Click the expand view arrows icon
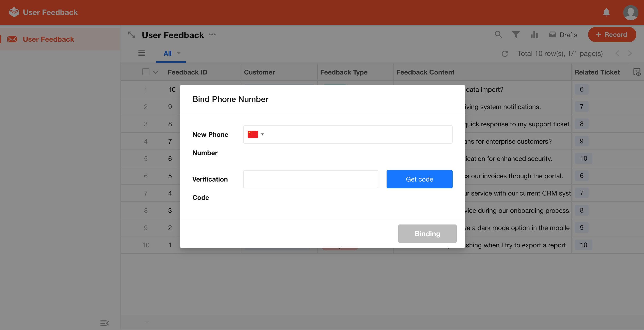The width and height of the screenshot is (644, 330). point(131,35)
